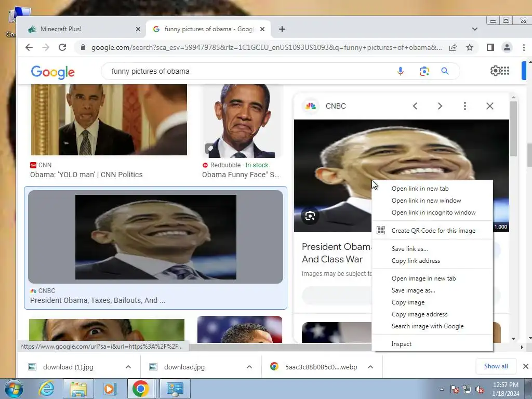Viewport: 532px width, 399px height.
Task: Bookmark this page with the star icon
Action: tap(470, 47)
